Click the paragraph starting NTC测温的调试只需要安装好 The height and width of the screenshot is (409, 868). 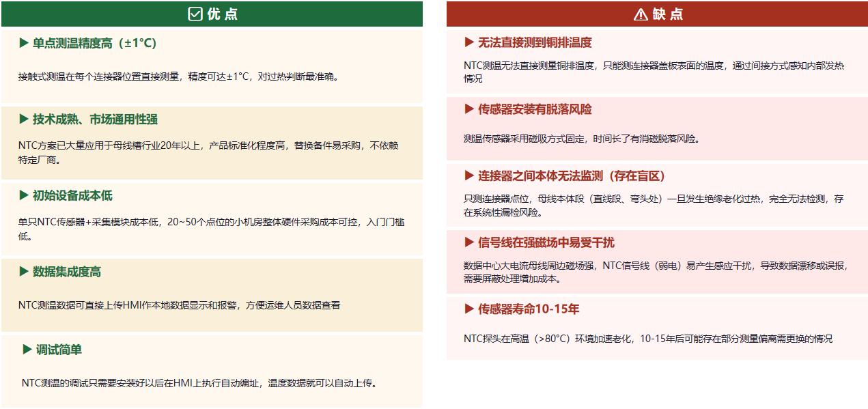point(199,383)
